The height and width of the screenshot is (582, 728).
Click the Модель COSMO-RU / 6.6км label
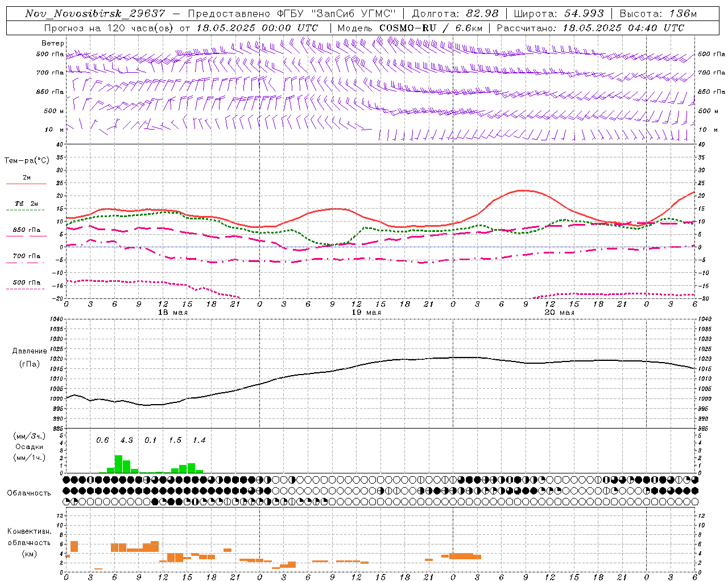(x=409, y=28)
